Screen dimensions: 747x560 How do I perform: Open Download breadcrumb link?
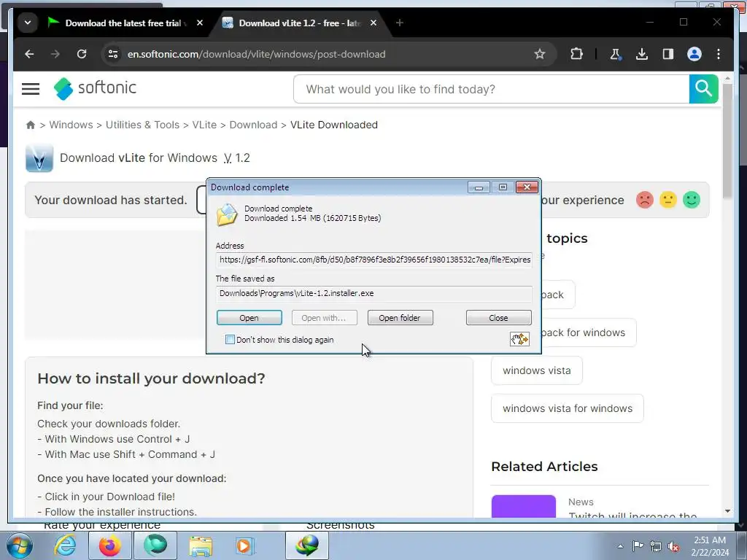(x=253, y=125)
